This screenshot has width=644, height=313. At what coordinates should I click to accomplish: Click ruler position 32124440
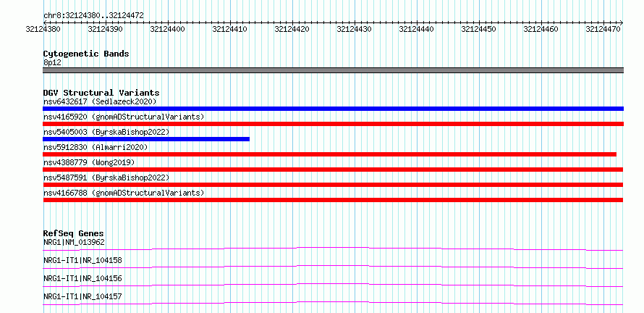click(x=417, y=29)
